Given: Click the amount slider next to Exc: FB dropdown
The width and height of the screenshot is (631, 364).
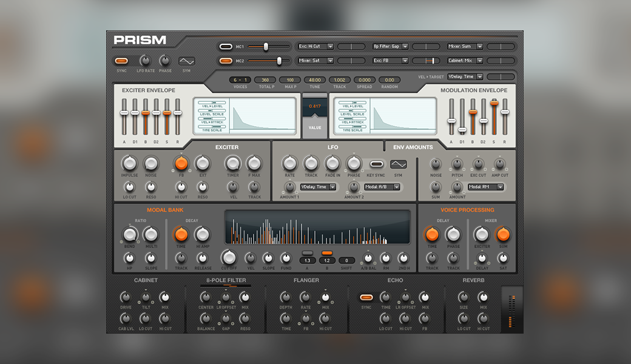Looking at the screenshot, I should [x=426, y=61].
